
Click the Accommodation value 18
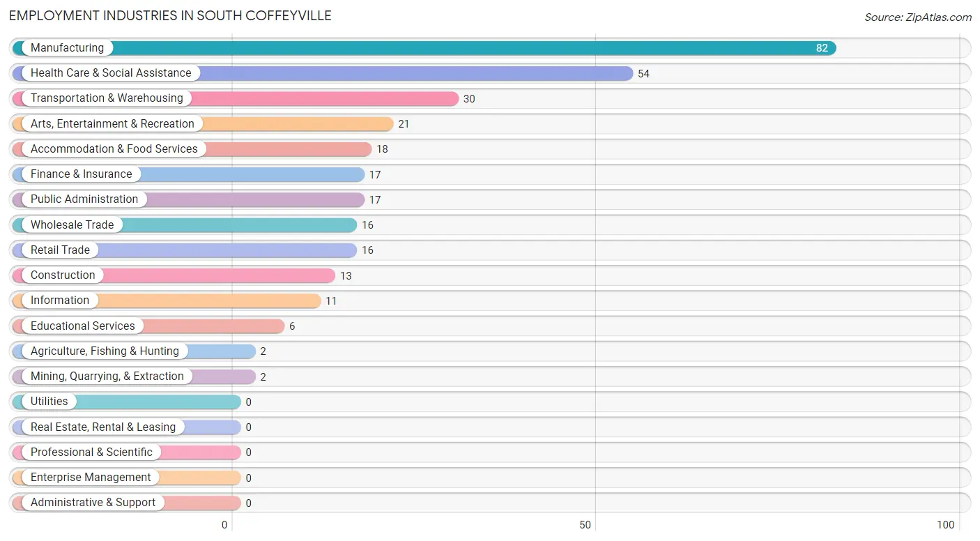click(x=382, y=149)
